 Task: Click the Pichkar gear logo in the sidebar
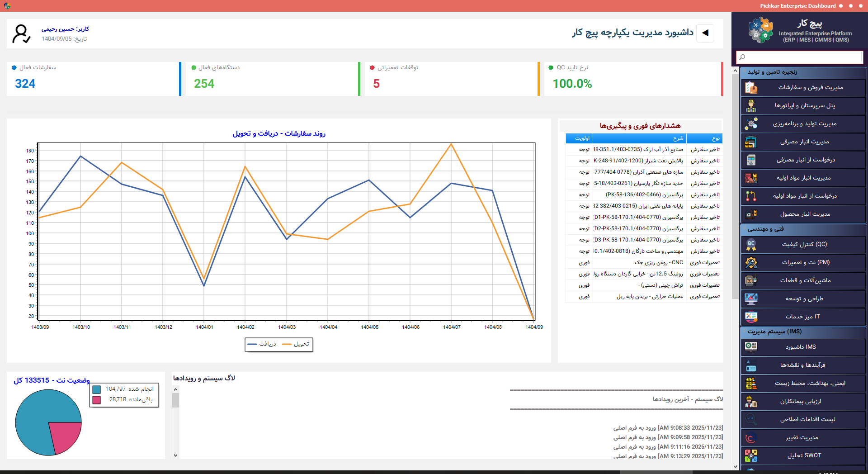[760, 30]
